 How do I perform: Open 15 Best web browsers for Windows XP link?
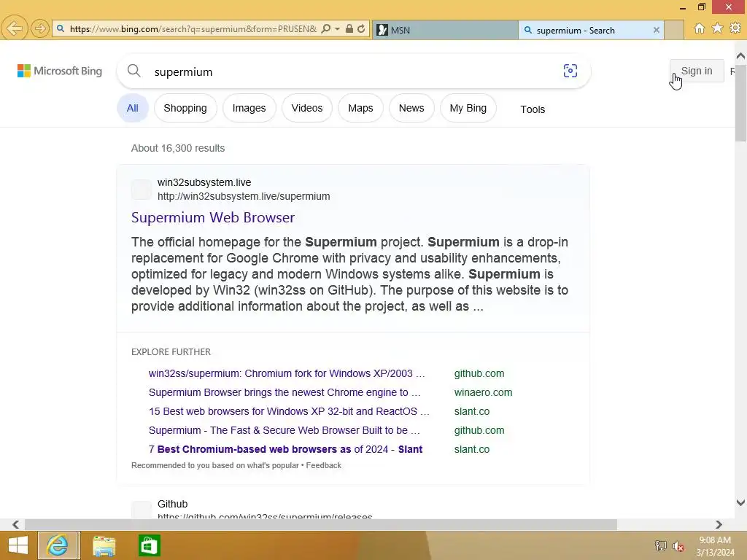pyautogui.click(x=289, y=411)
